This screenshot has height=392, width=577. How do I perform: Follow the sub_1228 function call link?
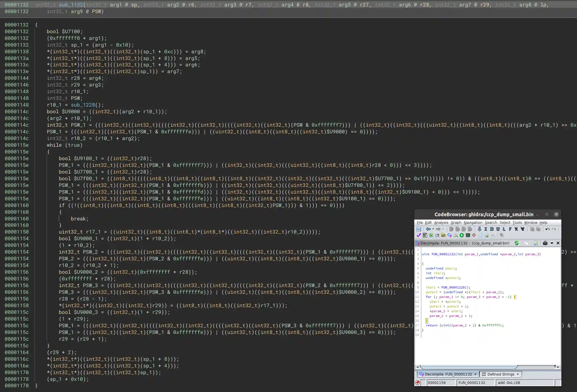pos(83,105)
